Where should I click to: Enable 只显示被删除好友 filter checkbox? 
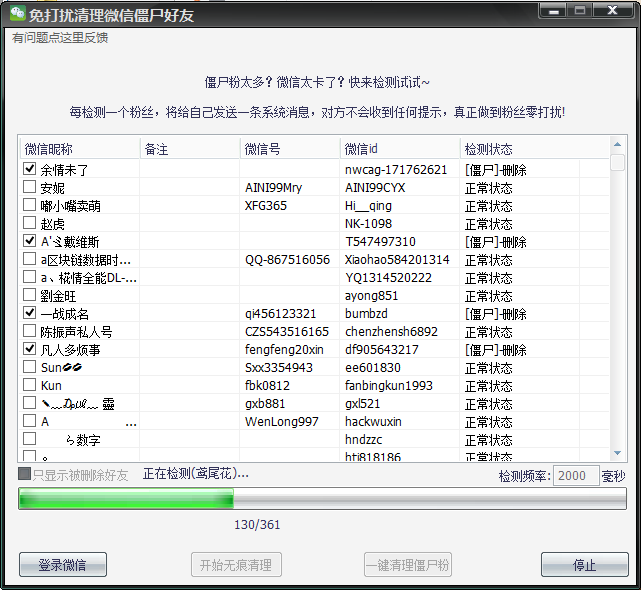pos(25,475)
